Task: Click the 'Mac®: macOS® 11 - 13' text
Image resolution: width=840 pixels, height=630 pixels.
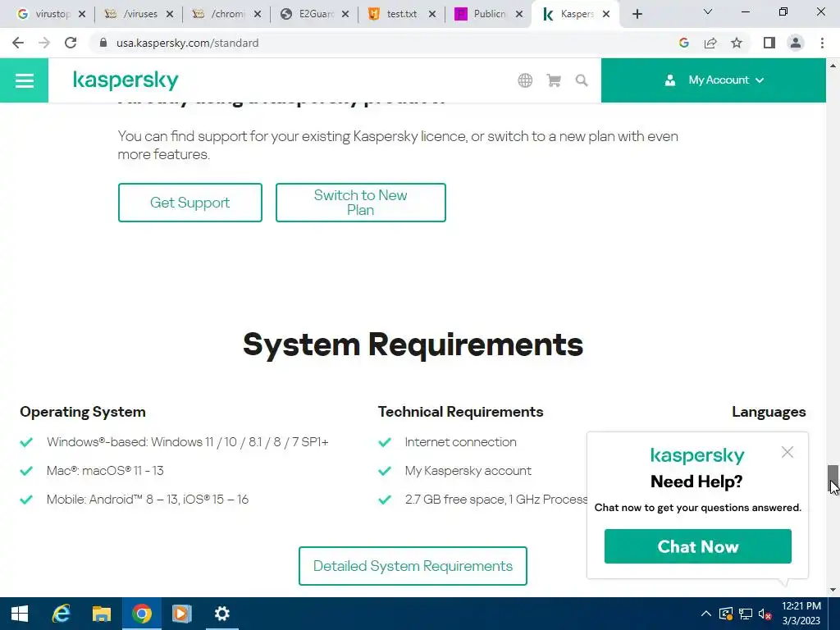Action: [105, 471]
